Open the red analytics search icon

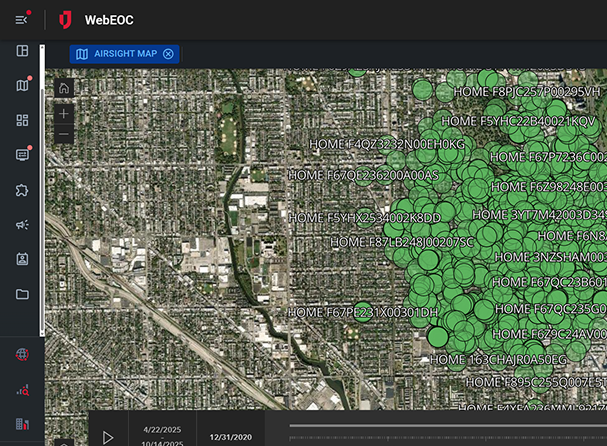click(22, 390)
